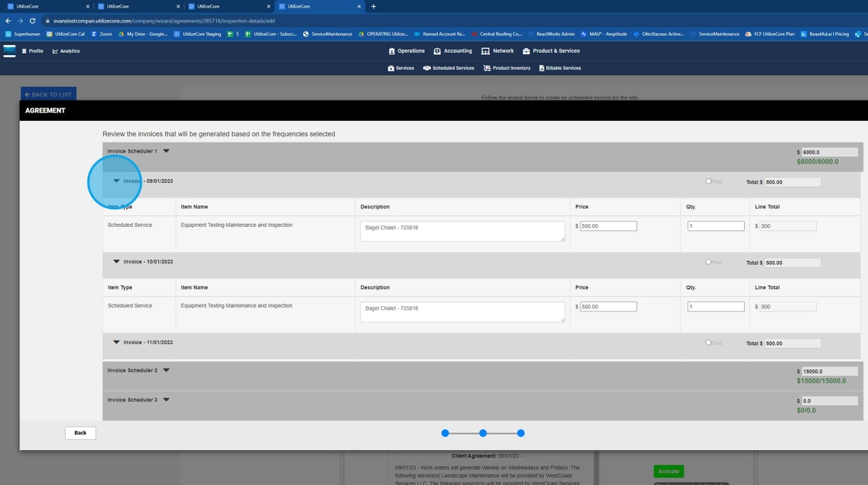Viewport: 868px width, 485px height.
Task: Click the AGREEMENT dialog title
Action: 46,110
